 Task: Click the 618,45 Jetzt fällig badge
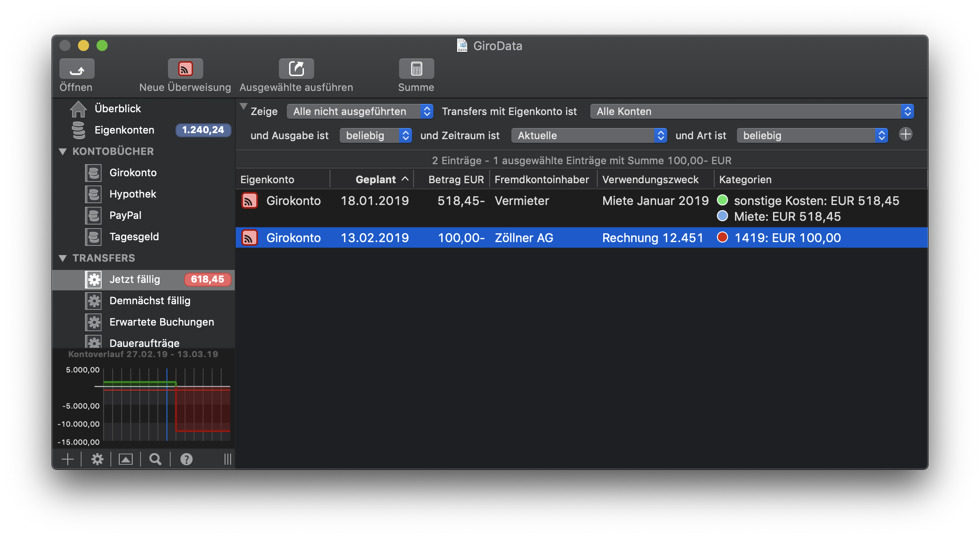click(x=207, y=280)
